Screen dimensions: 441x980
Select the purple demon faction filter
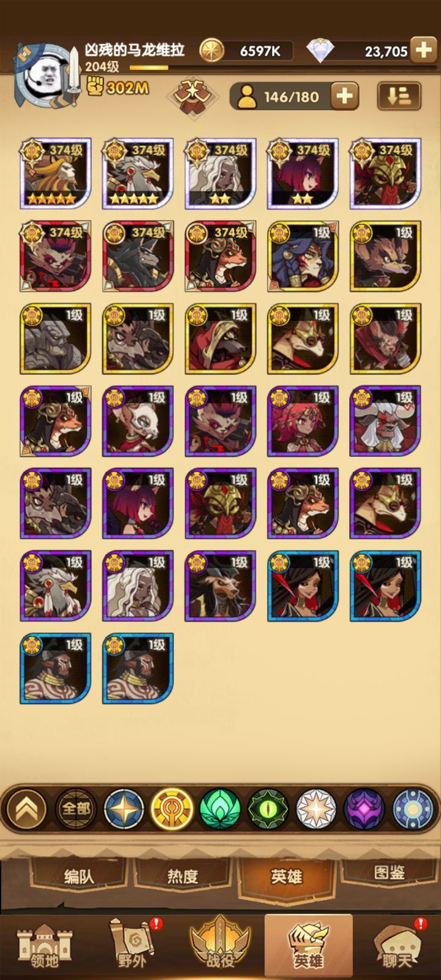click(364, 809)
